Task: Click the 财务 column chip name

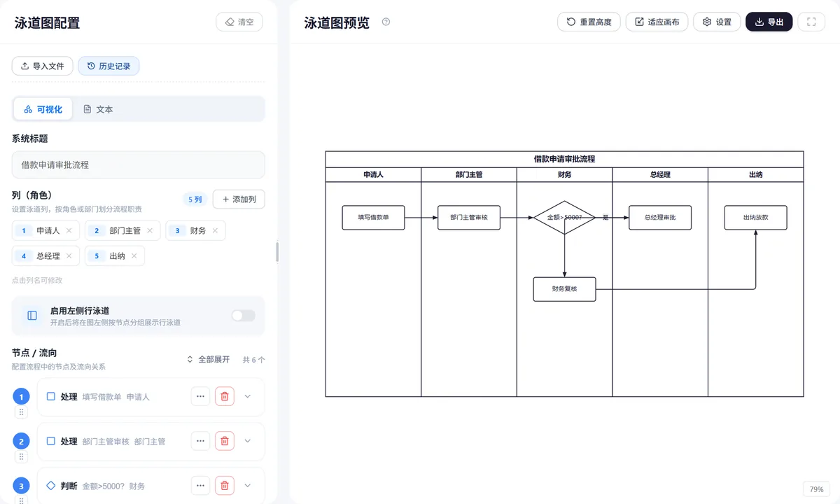Action: point(198,230)
